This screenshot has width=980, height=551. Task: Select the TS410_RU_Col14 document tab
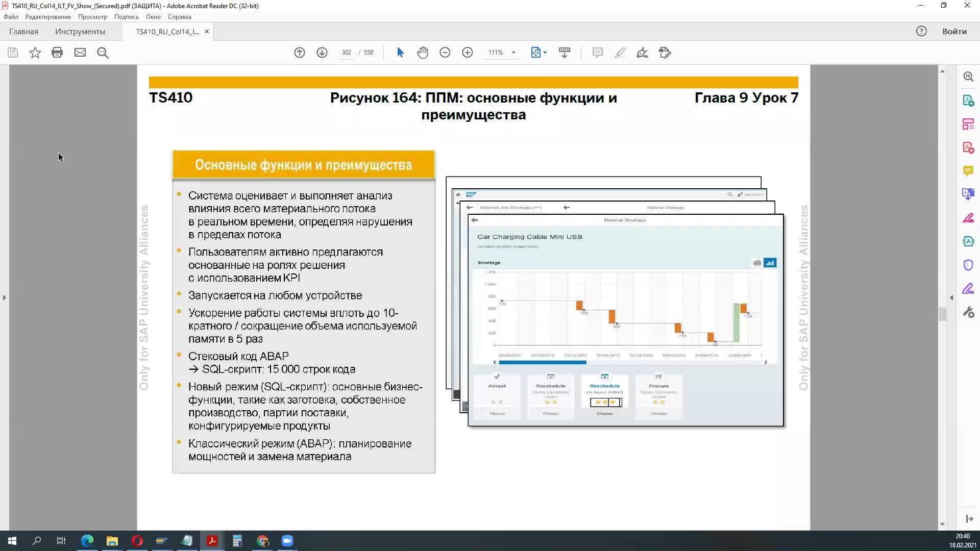click(x=167, y=32)
